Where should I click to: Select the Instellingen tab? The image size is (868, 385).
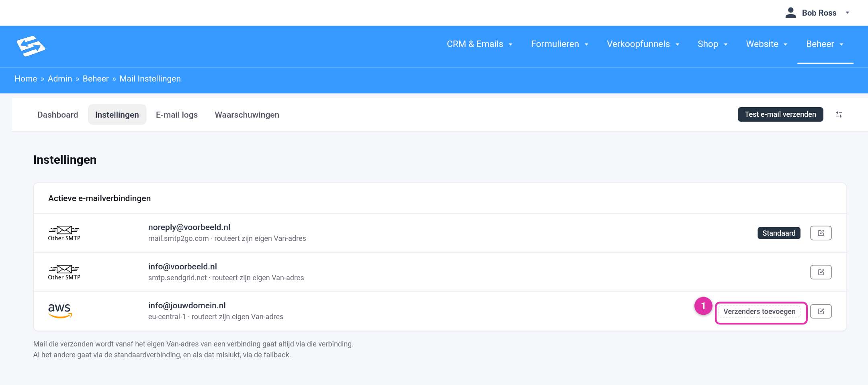(117, 115)
